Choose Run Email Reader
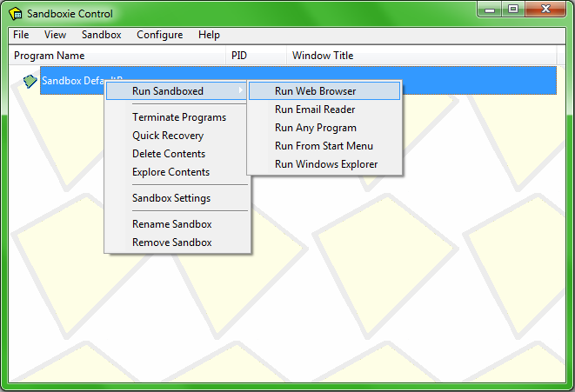Viewport: 575px width, 392px height. coord(324,110)
